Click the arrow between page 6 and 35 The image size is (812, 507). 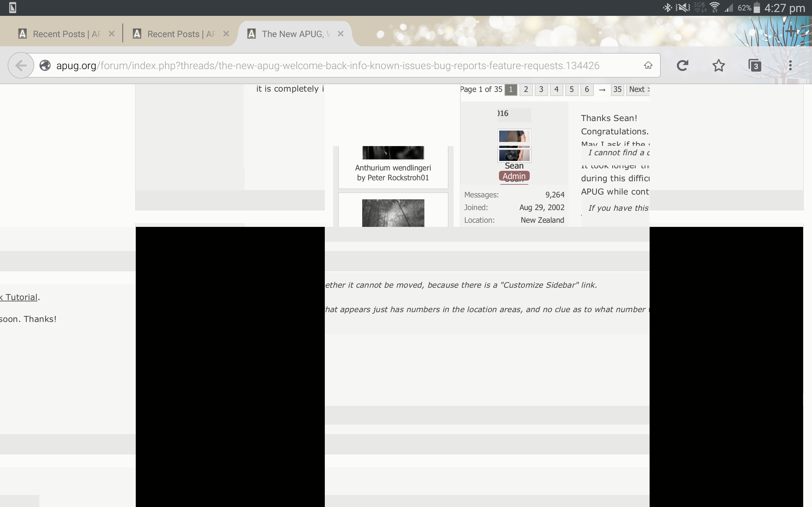point(602,90)
